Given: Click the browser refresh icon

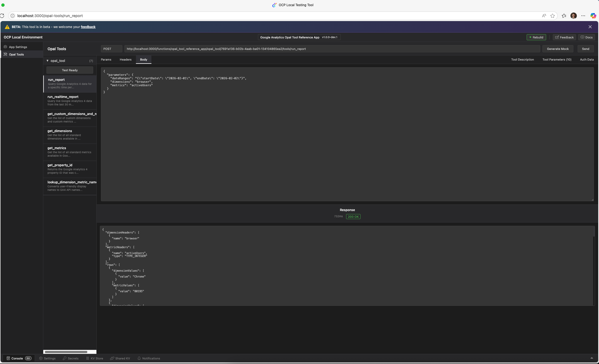Looking at the screenshot, I should coord(2,16).
